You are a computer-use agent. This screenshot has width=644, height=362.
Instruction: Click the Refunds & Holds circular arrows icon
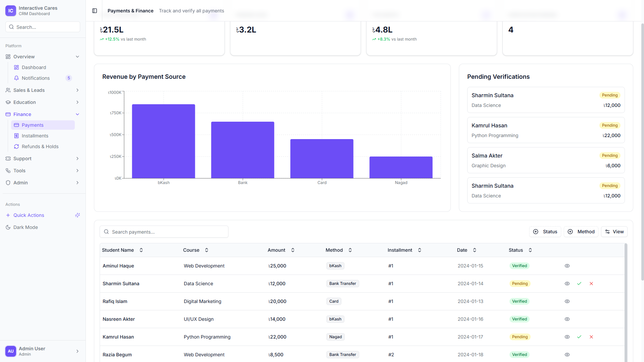tap(16, 146)
